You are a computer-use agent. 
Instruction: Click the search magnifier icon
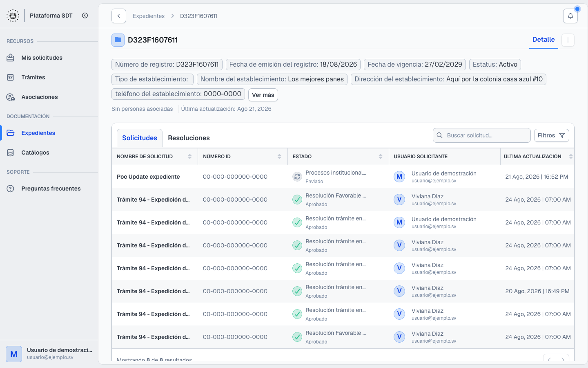pos(440,135)
